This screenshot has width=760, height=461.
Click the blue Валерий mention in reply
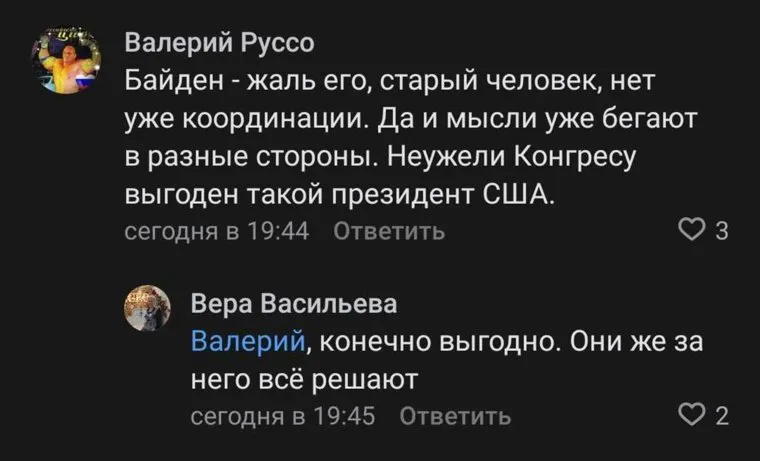[247, 341]
